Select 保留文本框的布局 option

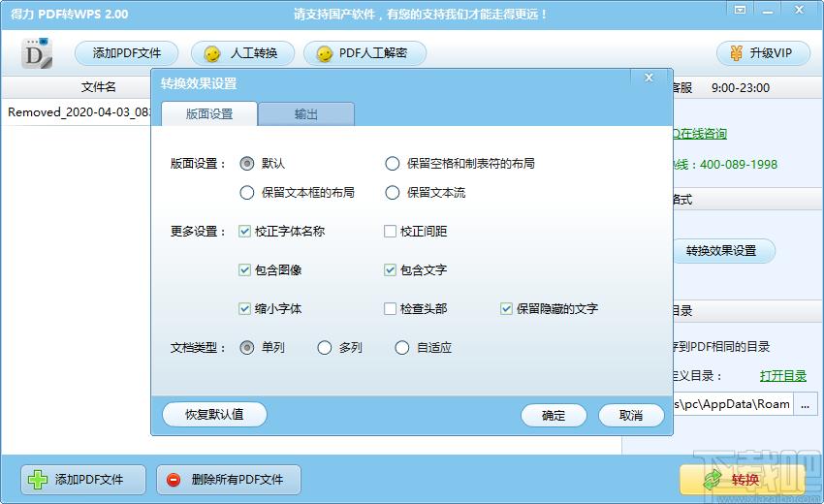(x=247, y=193)
